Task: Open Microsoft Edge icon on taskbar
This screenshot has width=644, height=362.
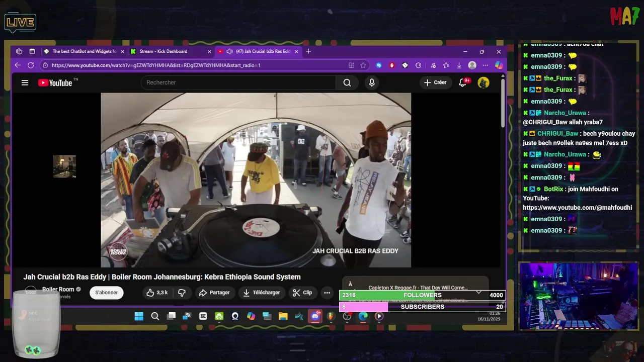Action: coord(363,316)
